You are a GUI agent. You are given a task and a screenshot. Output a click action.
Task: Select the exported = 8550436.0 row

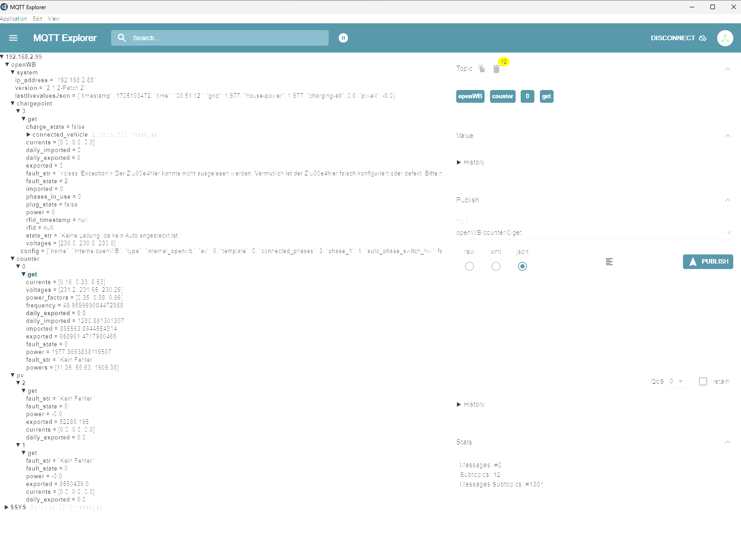58,484
